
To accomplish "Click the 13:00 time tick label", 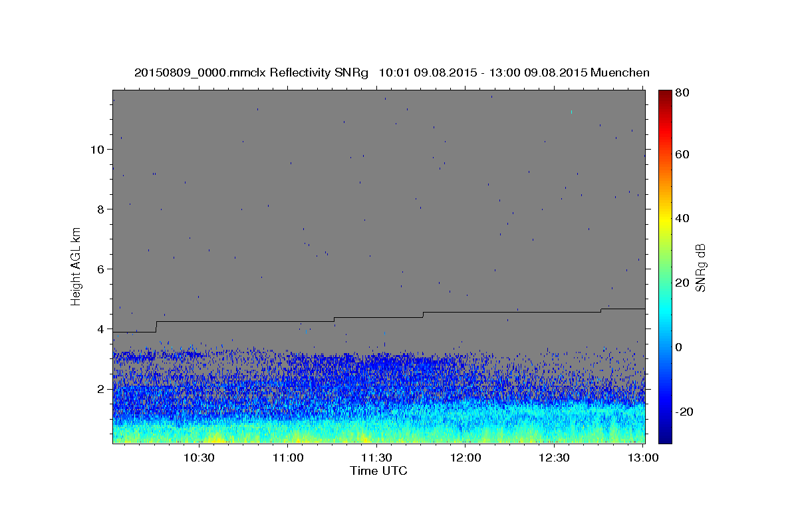I will (x=643, y=458).
